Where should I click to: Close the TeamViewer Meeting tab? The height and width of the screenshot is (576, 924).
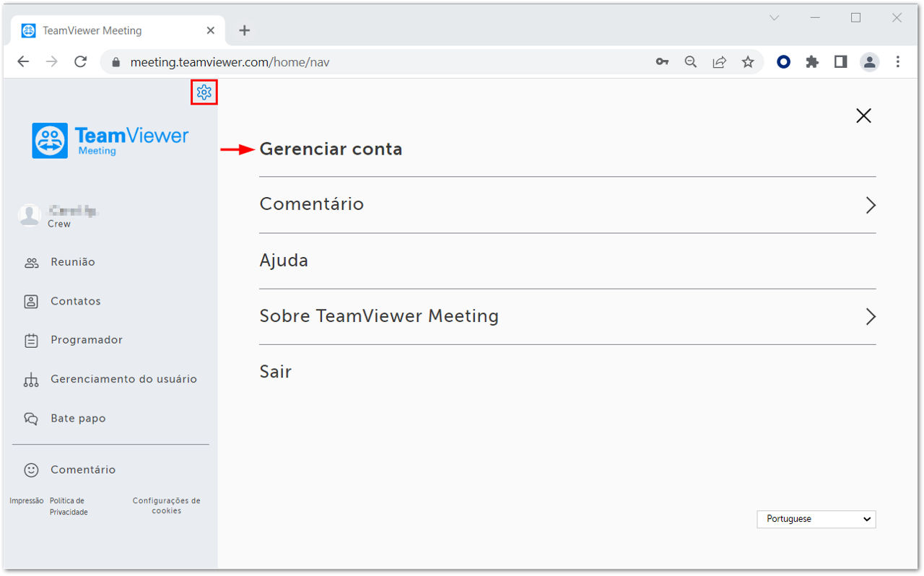211,30
